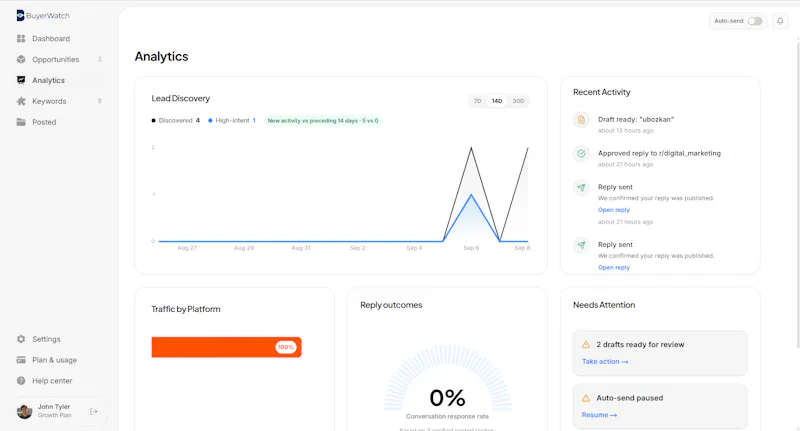This screenshot has height=431, width=800.
Task: Click the Conversation response rate label
Action: [447, 417]
